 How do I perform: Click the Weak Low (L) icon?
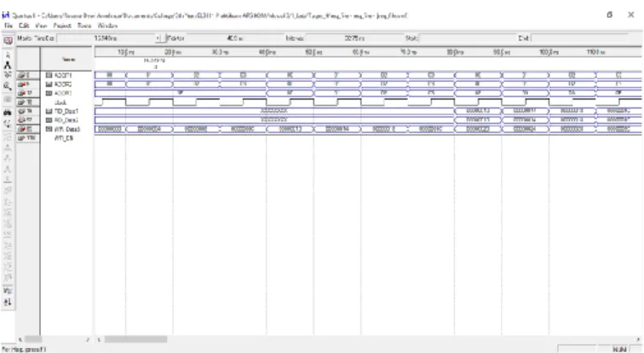pos(8,202)
